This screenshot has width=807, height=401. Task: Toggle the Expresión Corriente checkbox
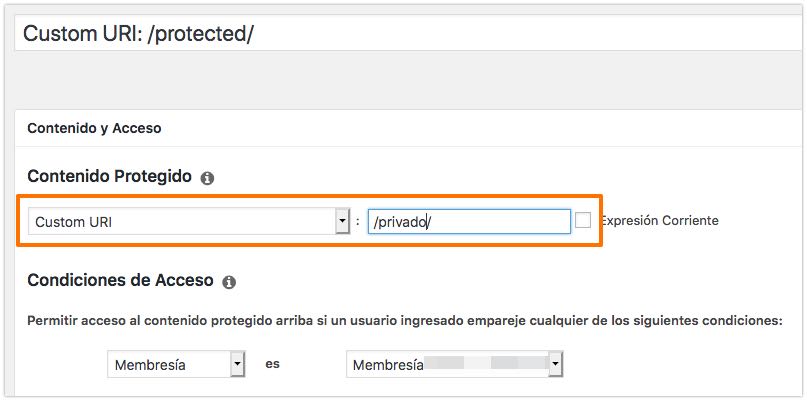point(583,220)
